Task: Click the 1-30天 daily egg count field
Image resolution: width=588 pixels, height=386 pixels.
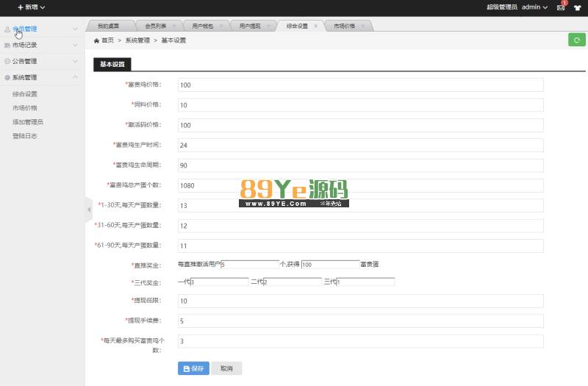Action: pos(360,206)
